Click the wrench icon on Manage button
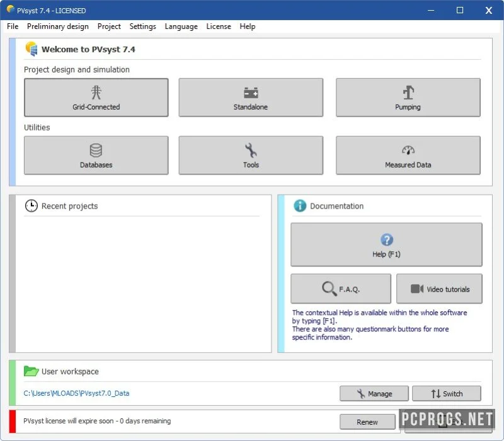 (x=361, y=394)
